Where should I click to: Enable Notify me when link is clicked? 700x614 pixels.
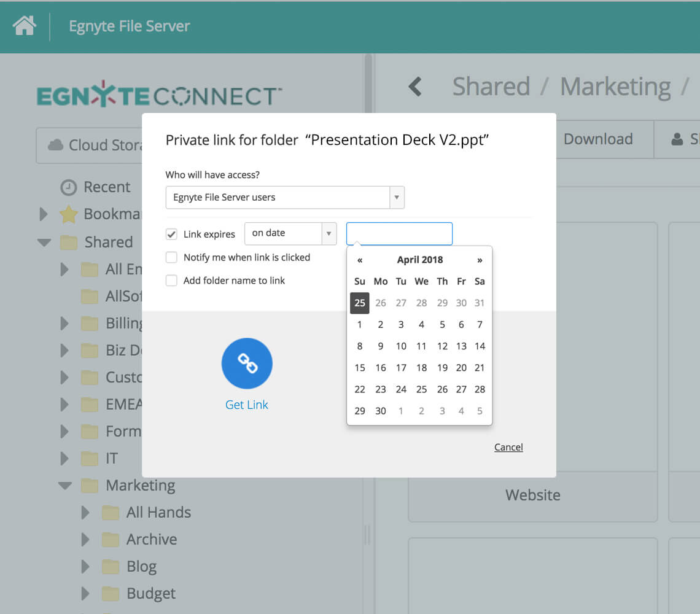tap(172, 257)
